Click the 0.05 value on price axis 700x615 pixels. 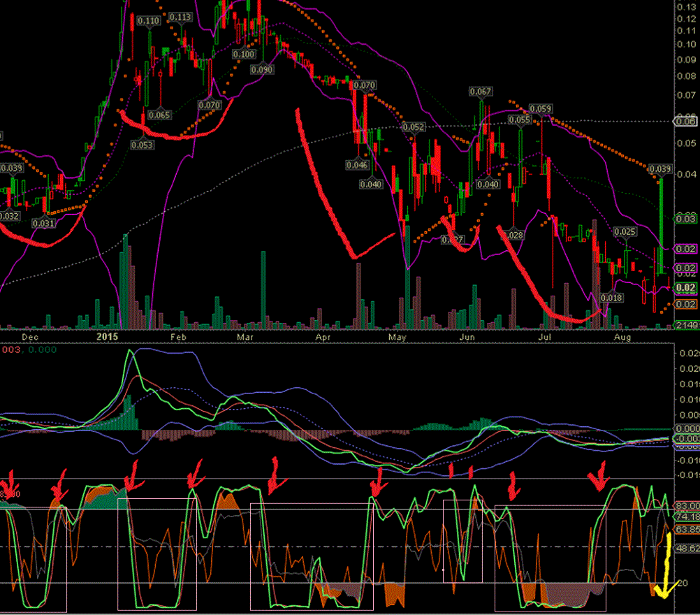tap(687, 143)
